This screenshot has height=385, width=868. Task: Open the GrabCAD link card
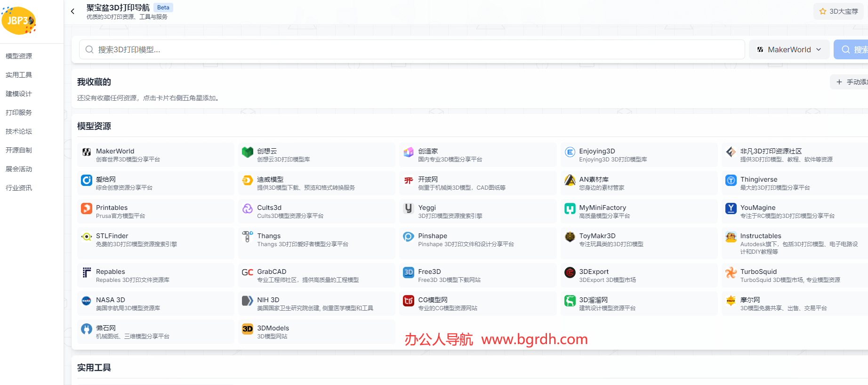point(317,275)
